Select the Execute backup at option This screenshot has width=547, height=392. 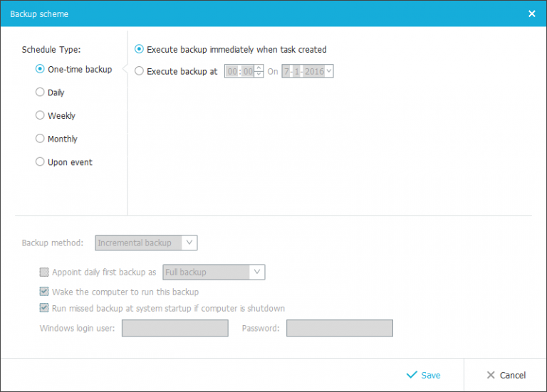tap(139, 71)
